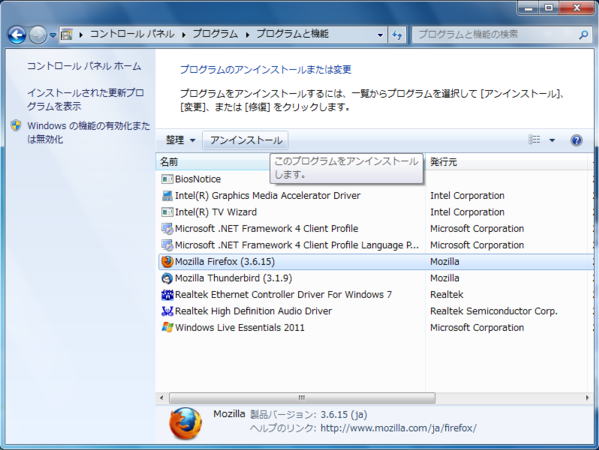
Task: Click the Windows Live Essentials 2011 icon
Action: point(167,327)
